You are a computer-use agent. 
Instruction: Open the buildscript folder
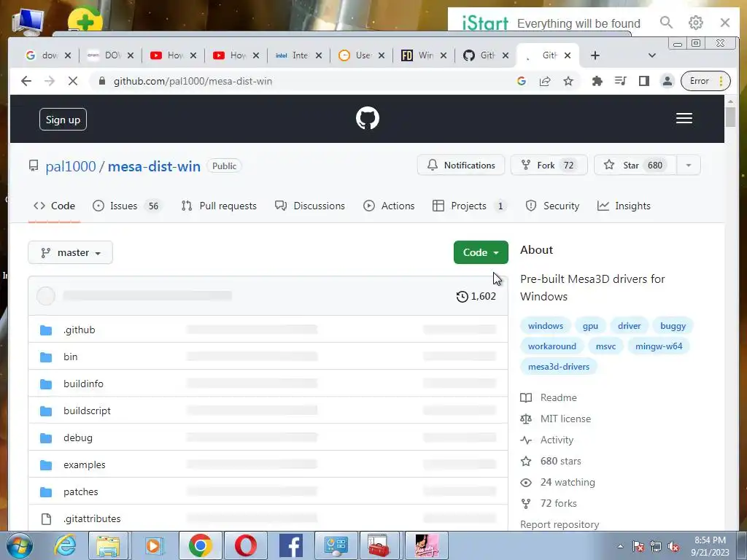pos(87,411)
